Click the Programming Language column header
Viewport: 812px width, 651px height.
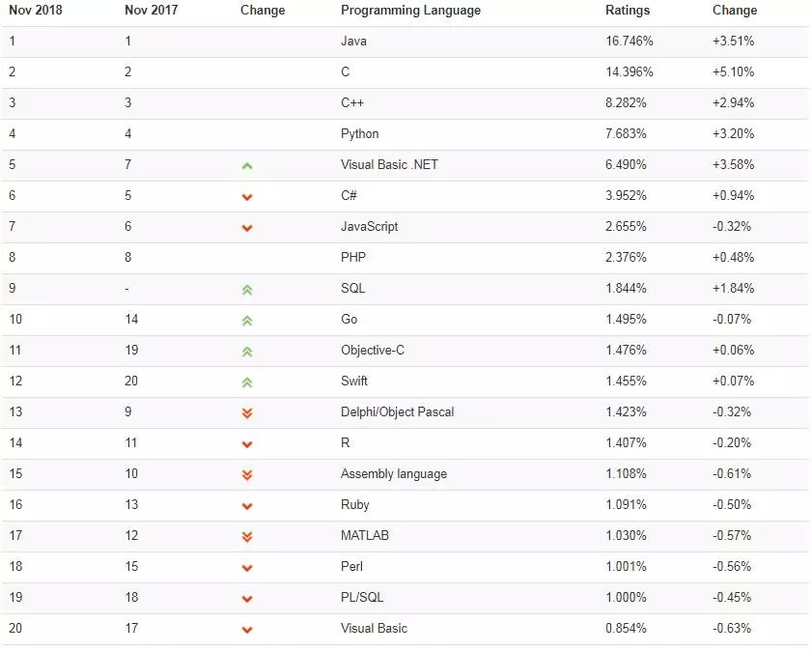coord(410,11)
